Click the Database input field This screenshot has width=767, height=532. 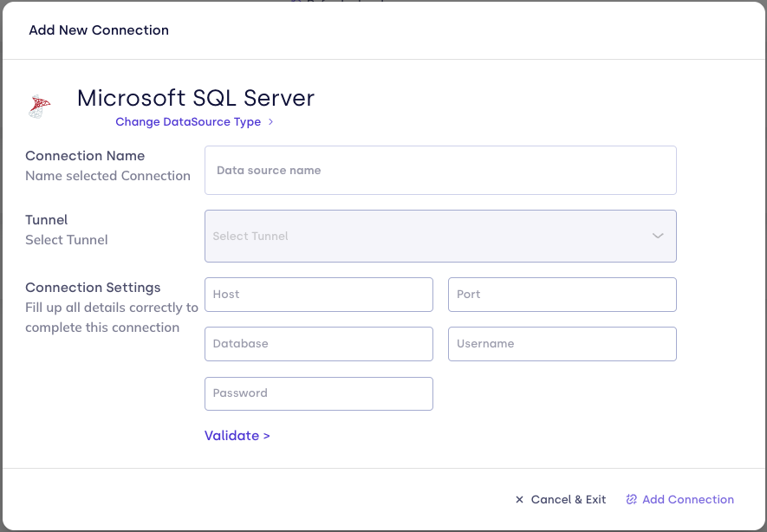[319, 344]
